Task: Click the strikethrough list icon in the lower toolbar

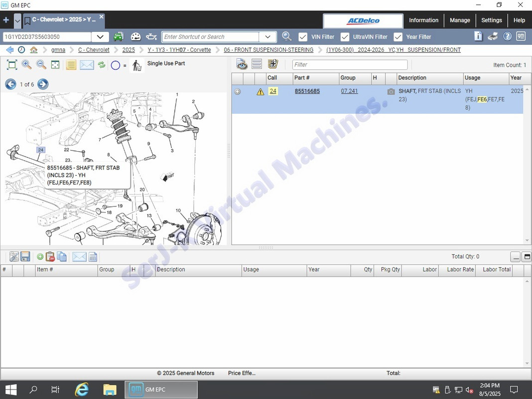Action: (x=14, y=256)
